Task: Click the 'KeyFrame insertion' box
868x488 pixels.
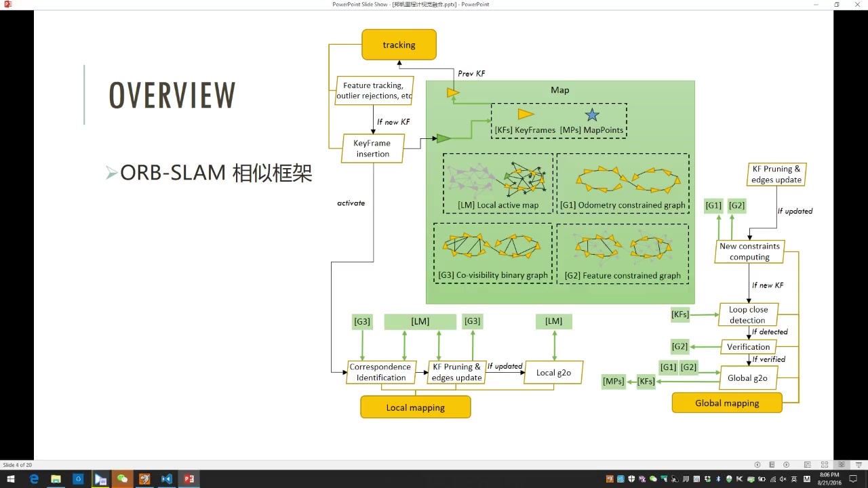Action: coord(372,148)
